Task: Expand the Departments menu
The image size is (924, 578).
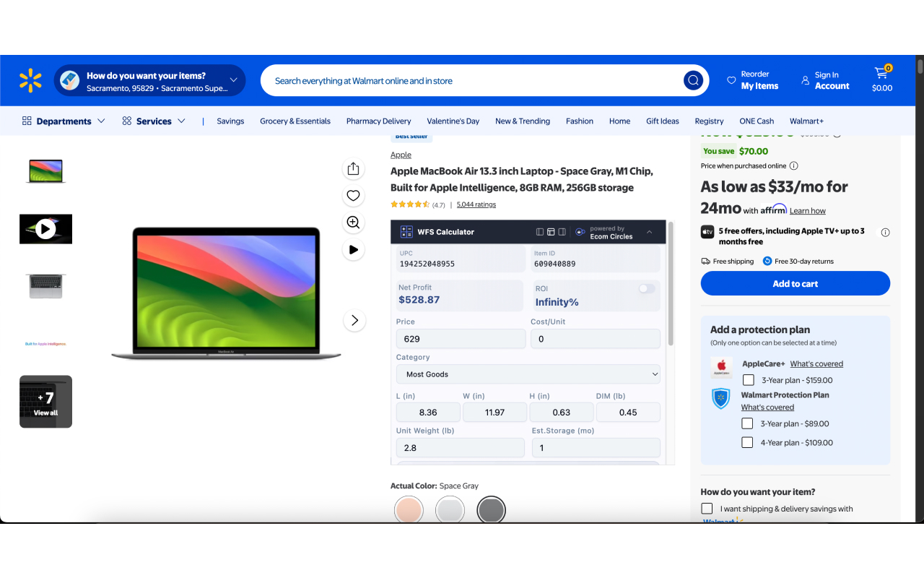Action: pyautogui.click(x=63, y=121)
